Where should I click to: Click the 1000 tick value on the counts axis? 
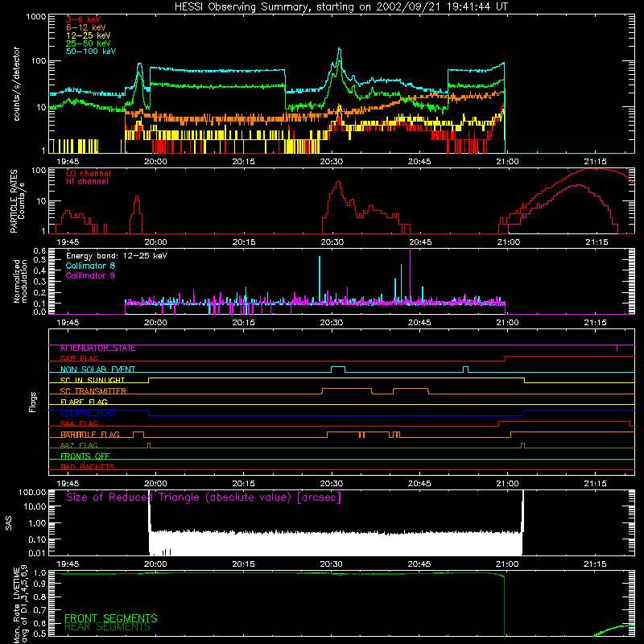click(35, 17)
